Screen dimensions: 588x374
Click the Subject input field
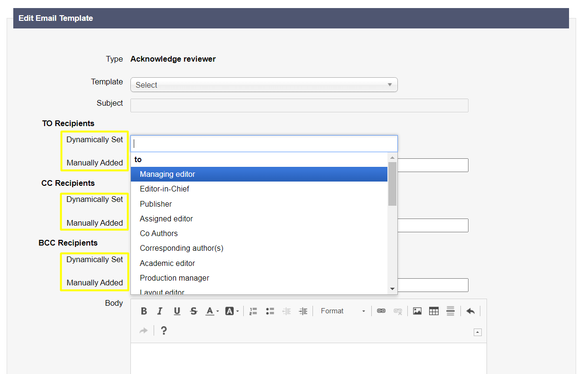coord(299,105)
